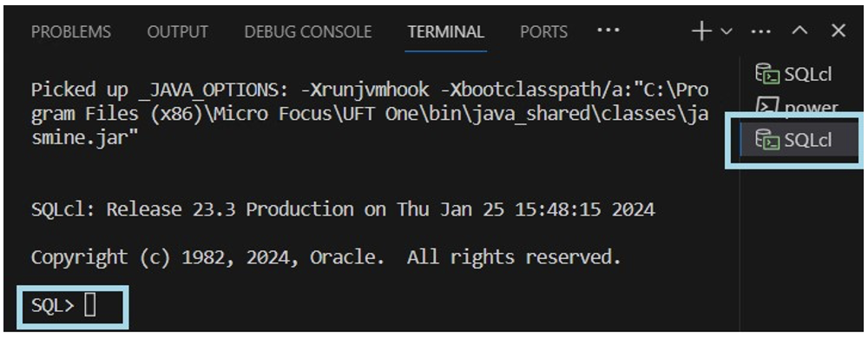Switch to the OUTPUT tab
The image size is (868, 339).
(x=178, y=32)
